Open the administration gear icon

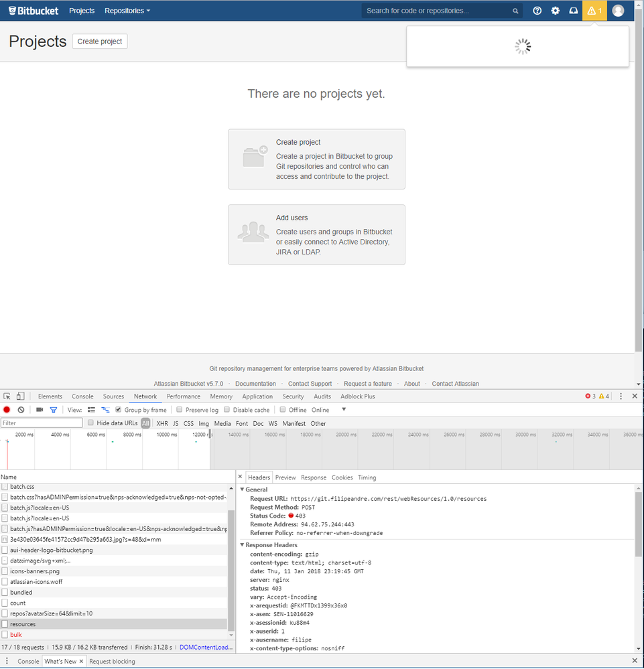point(555,11)
